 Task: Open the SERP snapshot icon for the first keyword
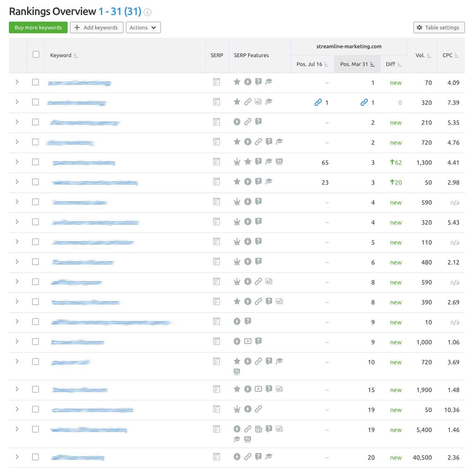(216, 82)
